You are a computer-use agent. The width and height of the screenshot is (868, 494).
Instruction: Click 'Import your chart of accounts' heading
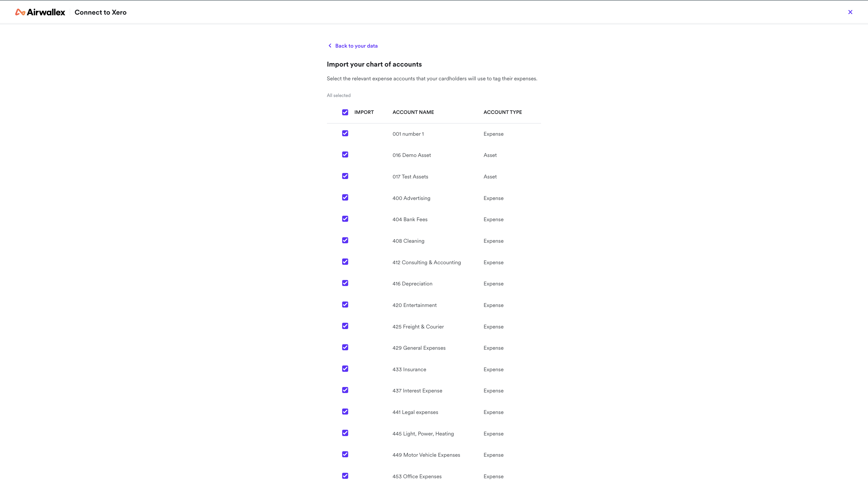point(374,65)
